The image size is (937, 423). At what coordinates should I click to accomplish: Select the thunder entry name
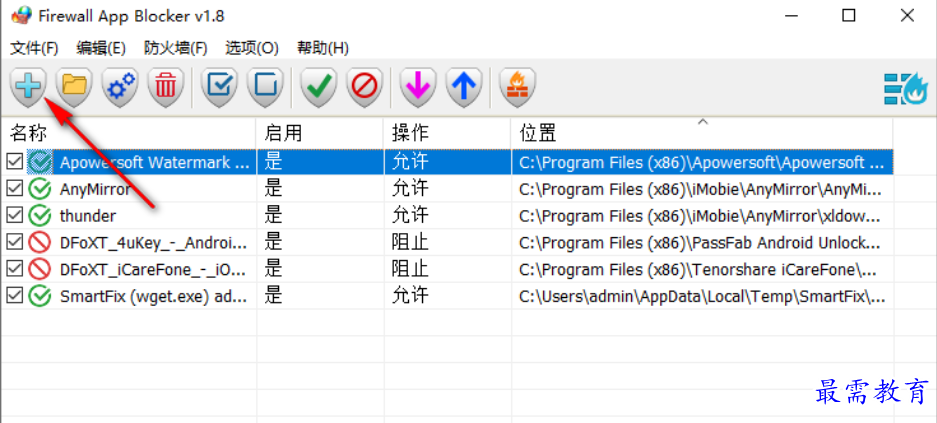click(88, 216)
